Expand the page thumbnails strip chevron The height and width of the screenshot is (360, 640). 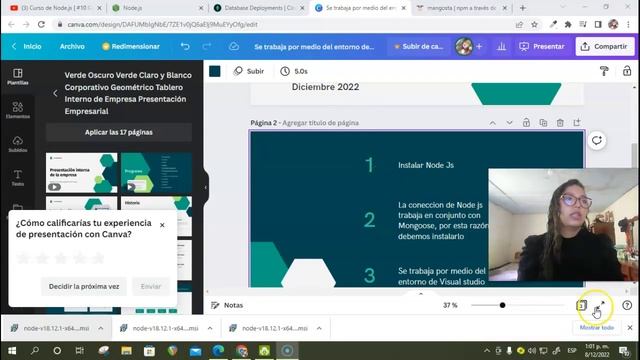[x=421, y=293]
